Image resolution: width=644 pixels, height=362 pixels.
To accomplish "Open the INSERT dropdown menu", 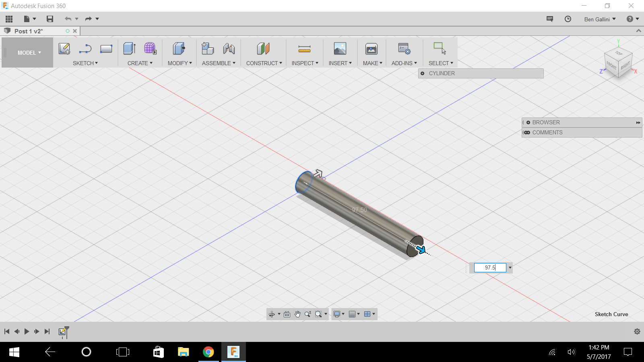I will (340, 63).
